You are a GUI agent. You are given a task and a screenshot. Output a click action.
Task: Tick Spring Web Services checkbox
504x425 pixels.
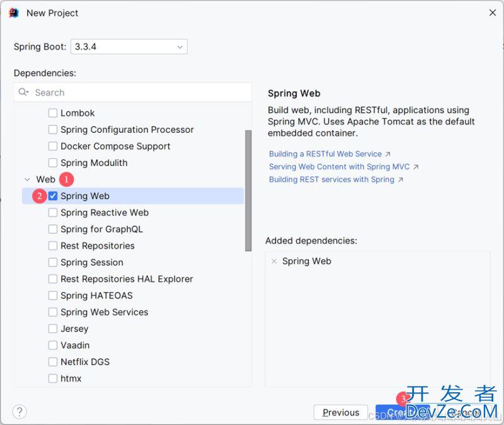(53, 312)
